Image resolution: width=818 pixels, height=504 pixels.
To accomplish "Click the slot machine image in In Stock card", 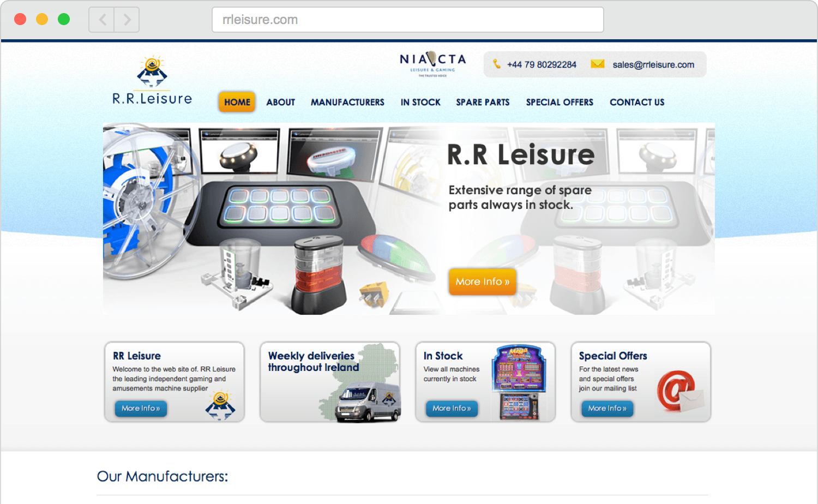I will (519, 382).
